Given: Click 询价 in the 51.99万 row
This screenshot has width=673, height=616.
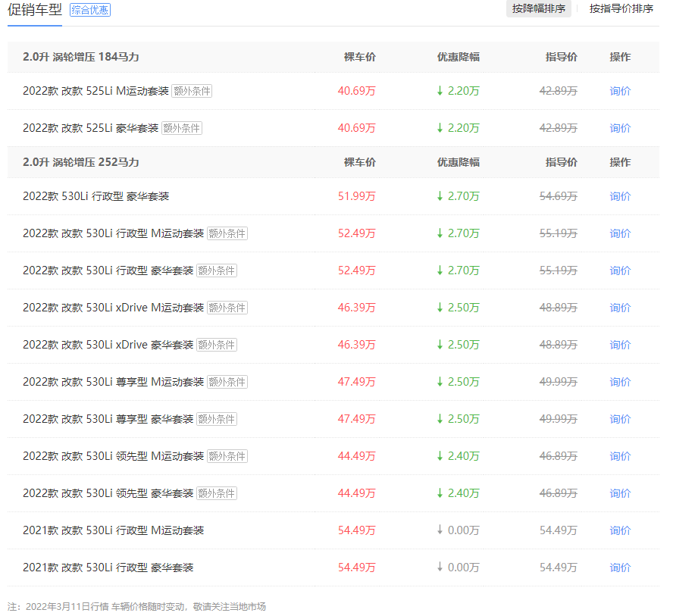Looking at the screenshot, I should point(620,196).
